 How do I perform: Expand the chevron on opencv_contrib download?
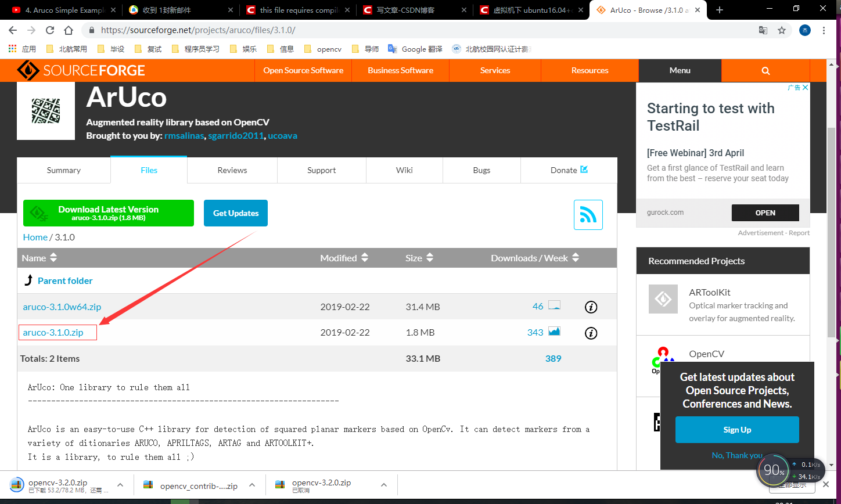[251, 484]
